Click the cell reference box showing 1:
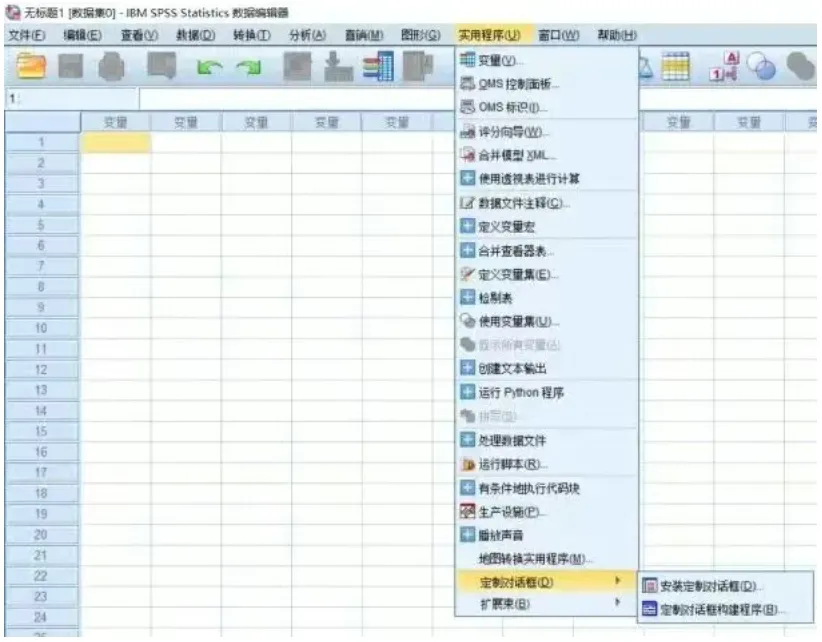822x642 pixels. [72, 99]
